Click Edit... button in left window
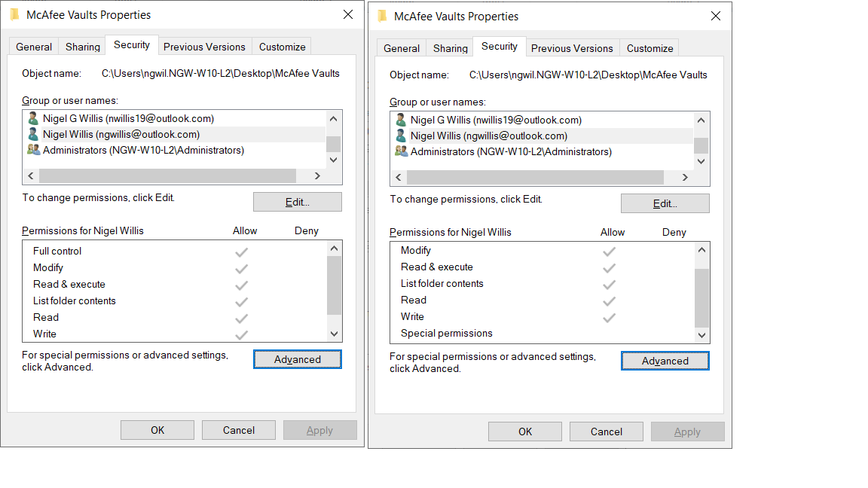 click(298, 202)
